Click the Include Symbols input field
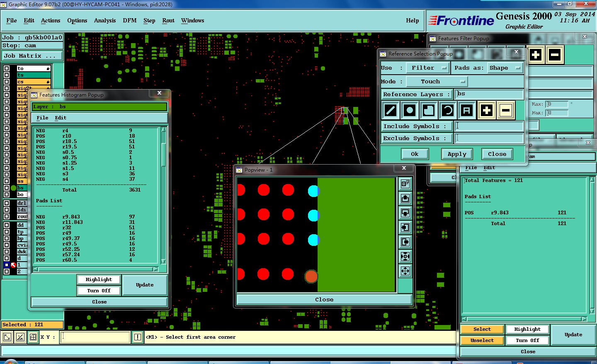 [x=489, y=126]
